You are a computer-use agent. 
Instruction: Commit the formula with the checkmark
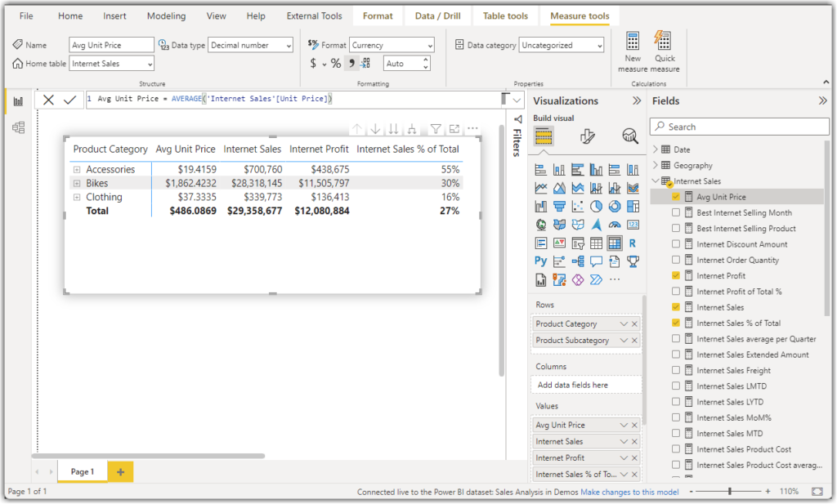69,100
